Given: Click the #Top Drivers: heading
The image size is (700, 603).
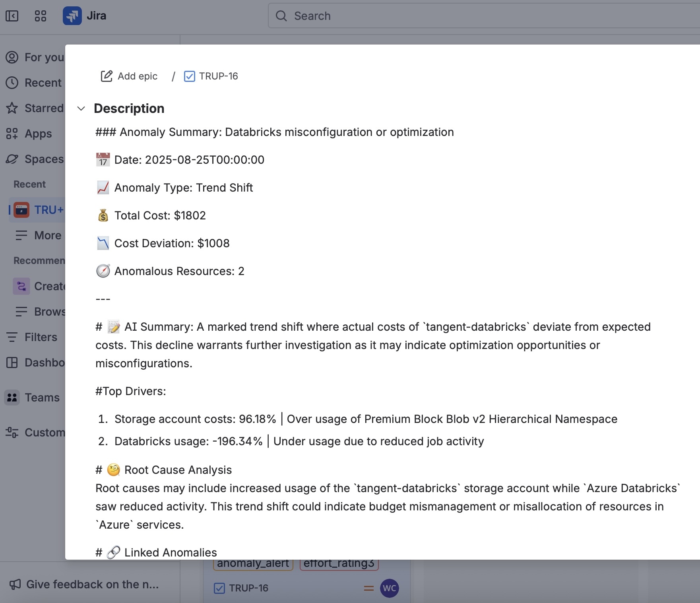Looking at the screenshot, I should click(x=131, y=391).
